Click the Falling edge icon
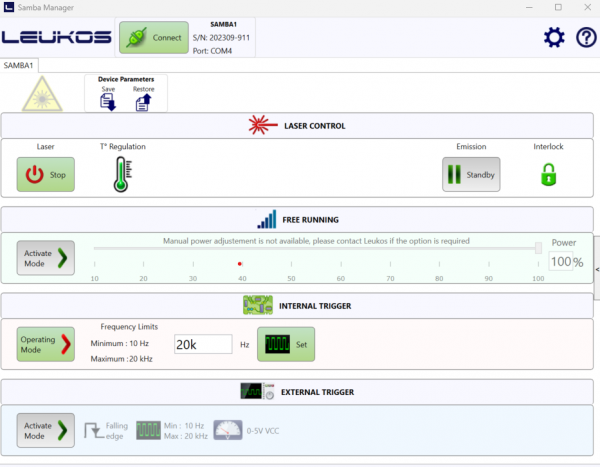 [x=94, y=431]
